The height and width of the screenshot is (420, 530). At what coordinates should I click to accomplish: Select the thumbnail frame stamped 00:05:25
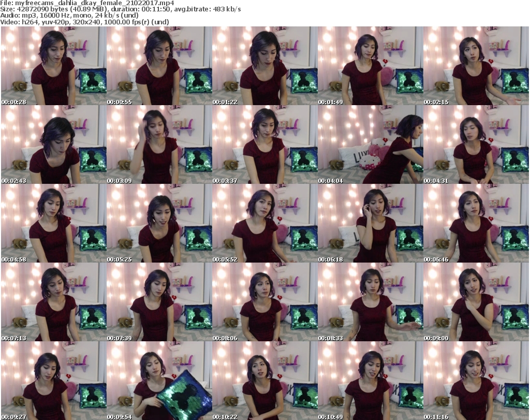159,224
